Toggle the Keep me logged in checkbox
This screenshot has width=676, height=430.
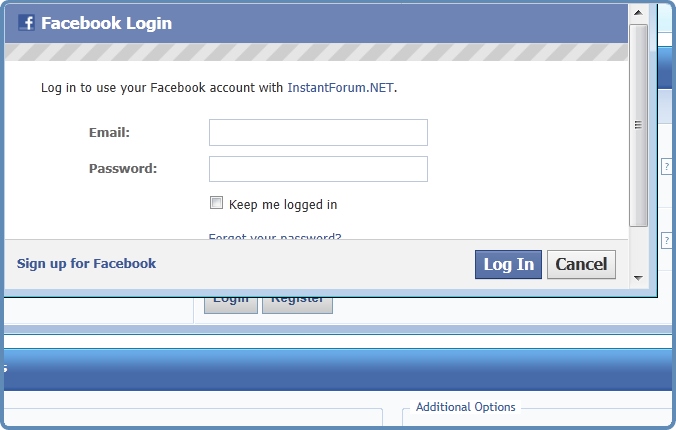tap(216, 203)
